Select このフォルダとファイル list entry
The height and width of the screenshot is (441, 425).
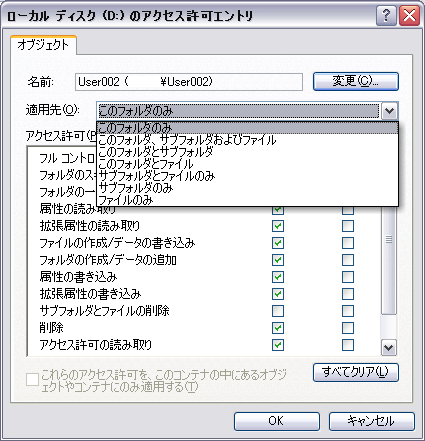247,164
